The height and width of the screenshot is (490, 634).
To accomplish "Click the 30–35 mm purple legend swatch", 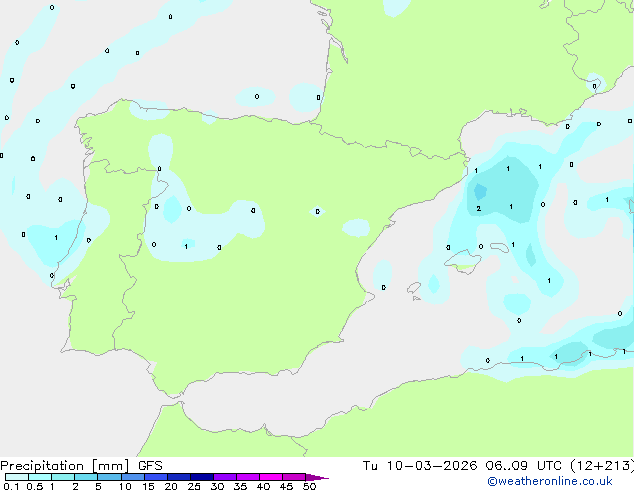I will 225,477.
